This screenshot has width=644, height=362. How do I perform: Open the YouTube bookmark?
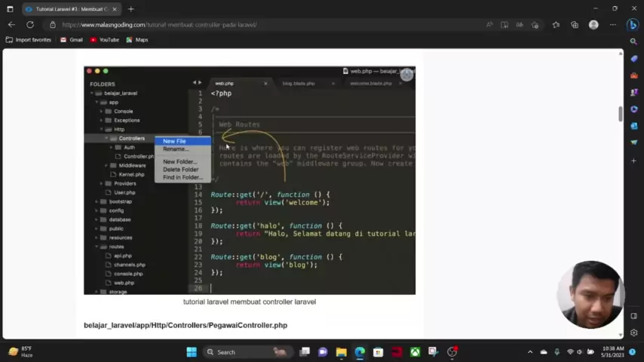coord(104,40)
